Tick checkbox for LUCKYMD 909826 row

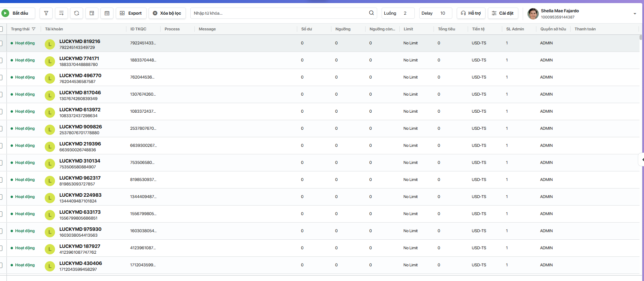pyautogui.click(x=1, y=129)
